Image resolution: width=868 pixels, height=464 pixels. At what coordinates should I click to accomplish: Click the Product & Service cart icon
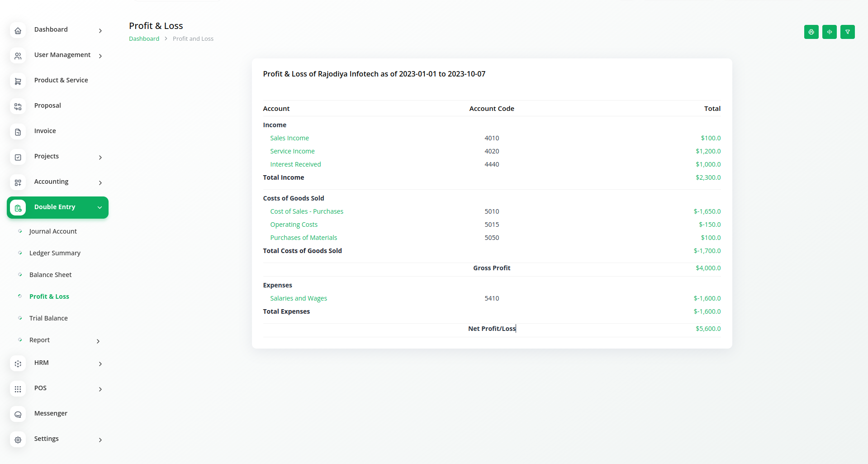point(18,81)
